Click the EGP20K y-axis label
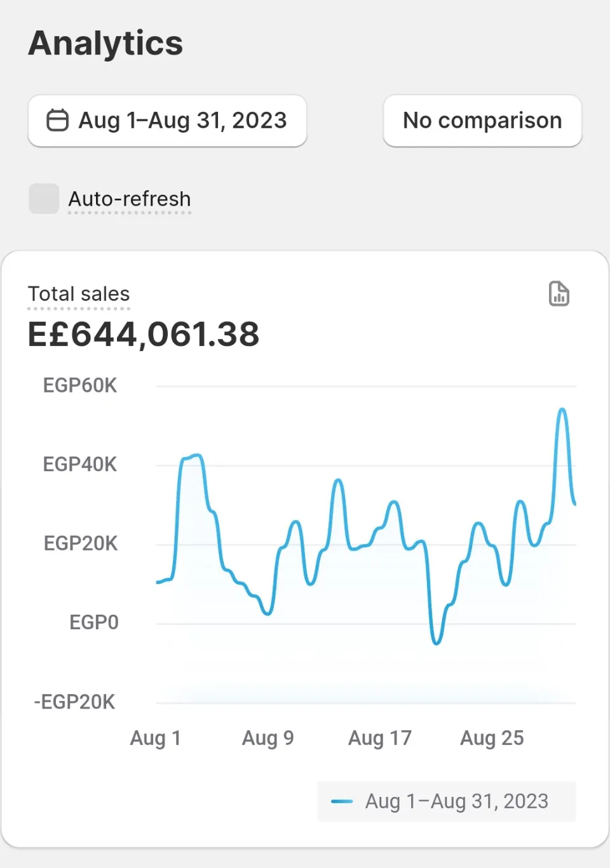Screen dimensions: 610x868 (x=81, y=544)
